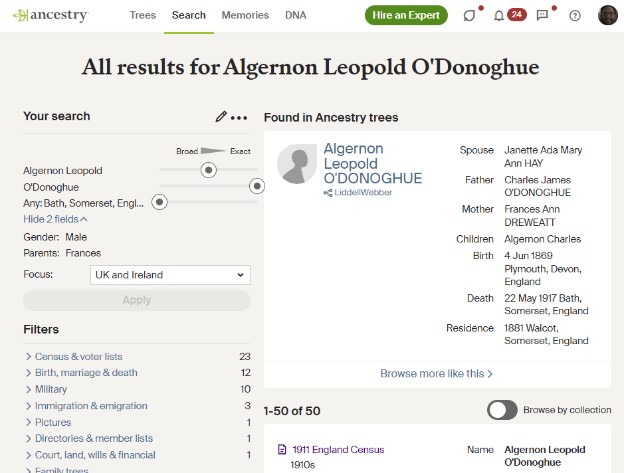Image resolution: width=624 pixels, height=473 pixels.
Task: Open the LiddellWebber tree link
Action: [x=363, y=193]
